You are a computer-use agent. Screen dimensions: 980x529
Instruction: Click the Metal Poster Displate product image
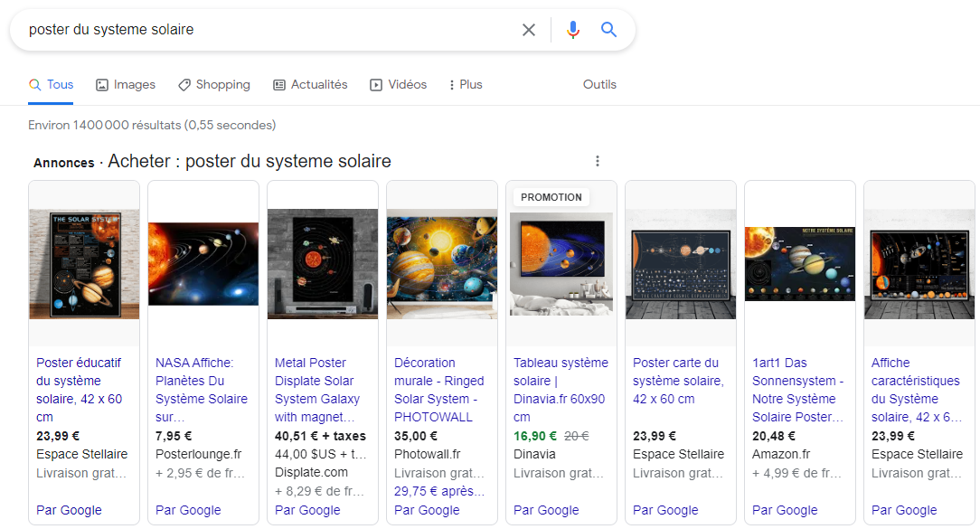click(x=323, y=263)
